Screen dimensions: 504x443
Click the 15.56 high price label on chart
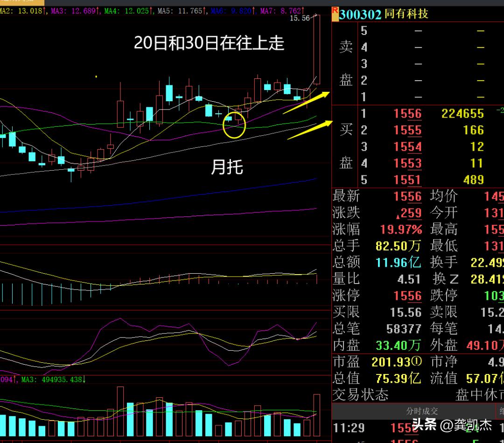[x=300, y=18]
